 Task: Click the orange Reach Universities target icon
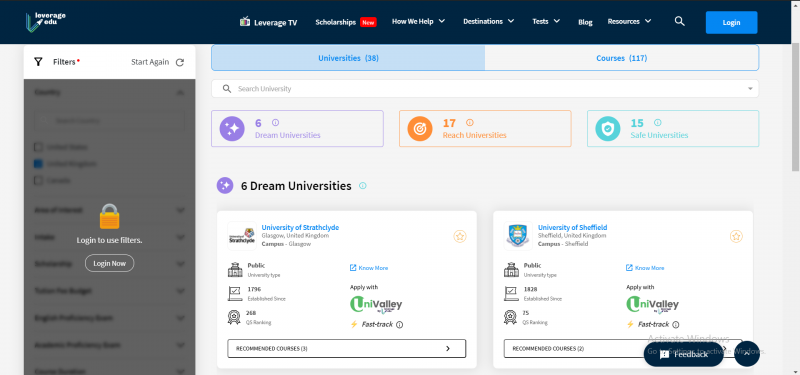point(420,129)
